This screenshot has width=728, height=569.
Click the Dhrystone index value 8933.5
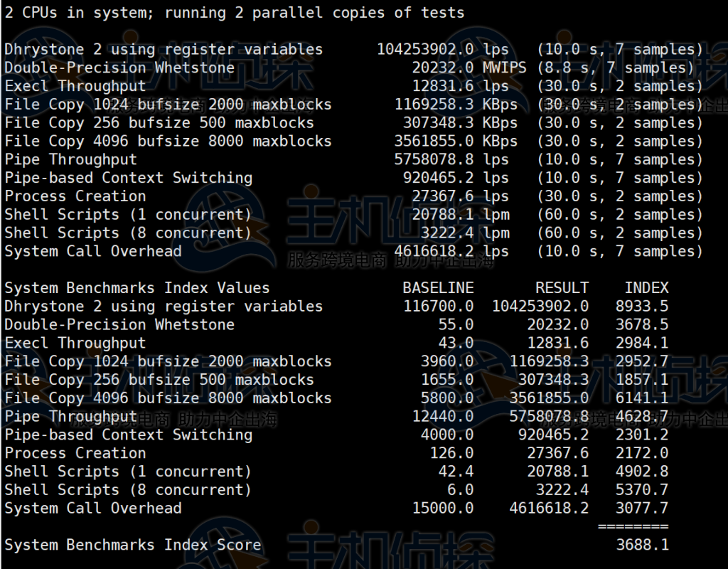coord(642,307)
